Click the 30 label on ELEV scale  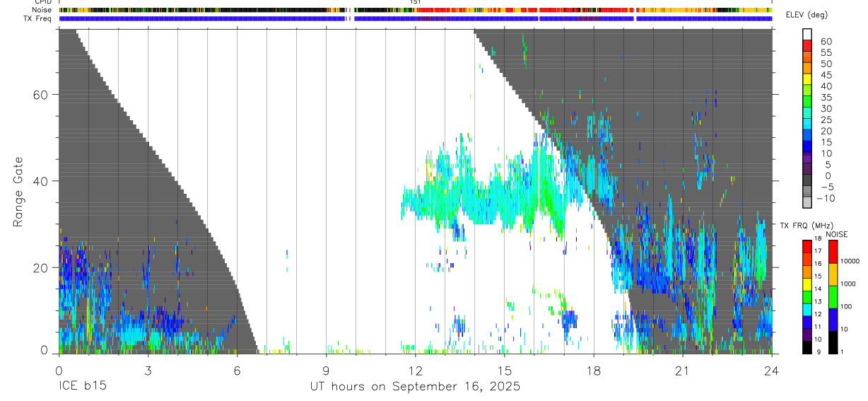(825, 109)
